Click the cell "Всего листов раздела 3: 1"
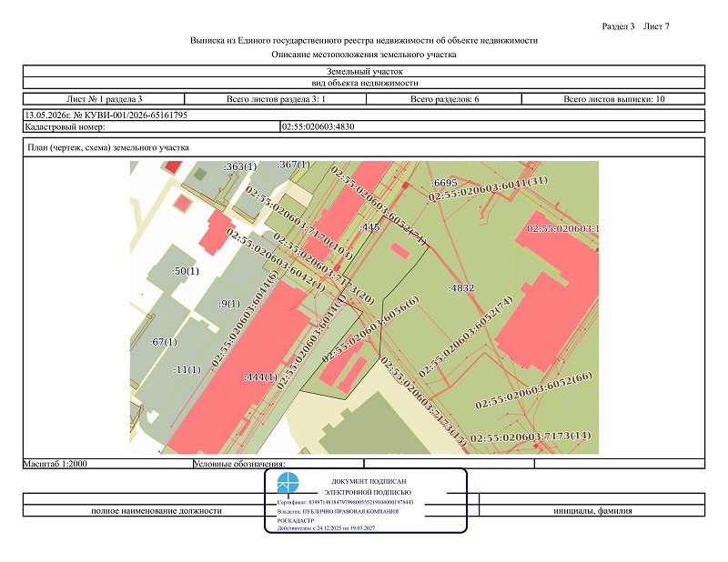Screen dimensions: 728x562 [x=276, y=99]
